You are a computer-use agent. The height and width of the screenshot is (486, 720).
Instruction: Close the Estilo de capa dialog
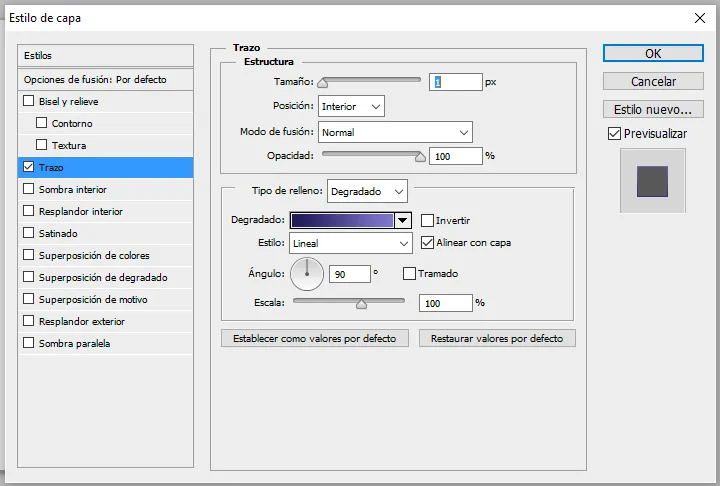point(700,18)
